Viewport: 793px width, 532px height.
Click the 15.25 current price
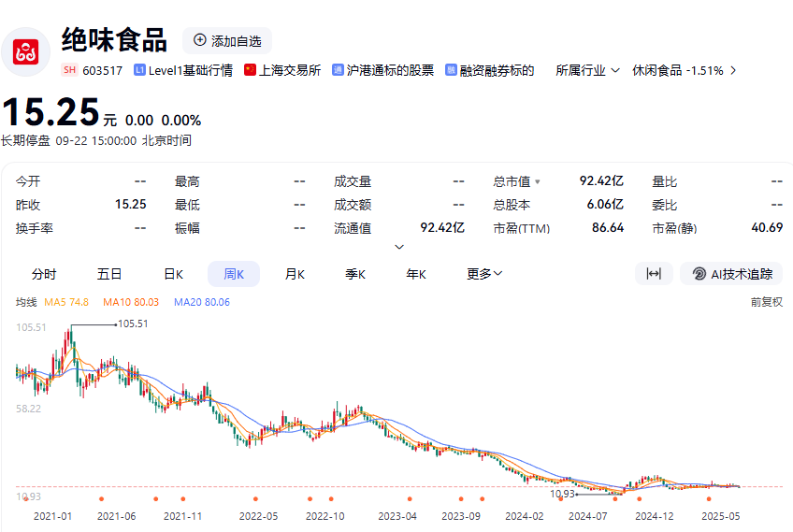(50, 112)
